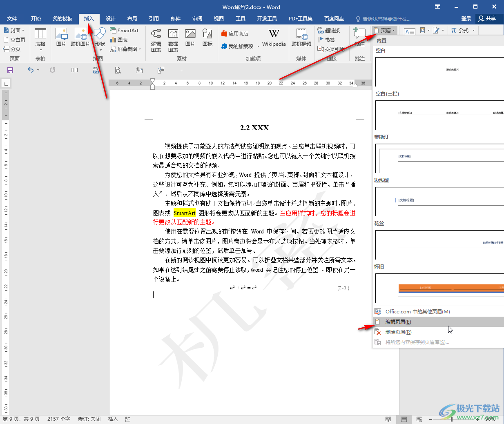Open 联机图片 online pictures
The image size is (504, 424).
[80, 38]
